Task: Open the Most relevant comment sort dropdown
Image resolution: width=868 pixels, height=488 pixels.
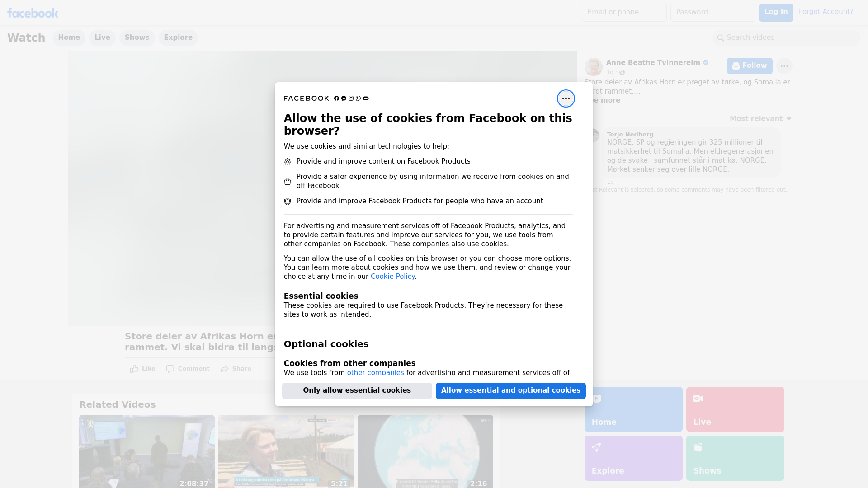Action: [x=760, y=119]
